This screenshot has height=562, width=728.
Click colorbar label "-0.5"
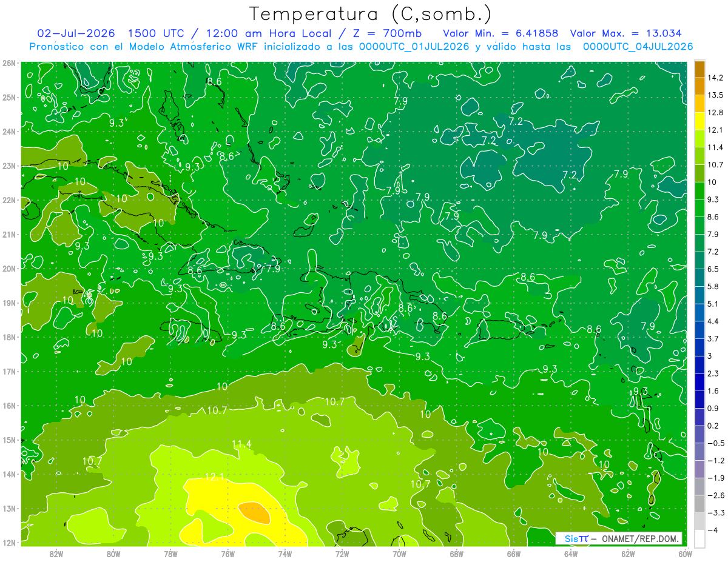pos(715,443)
